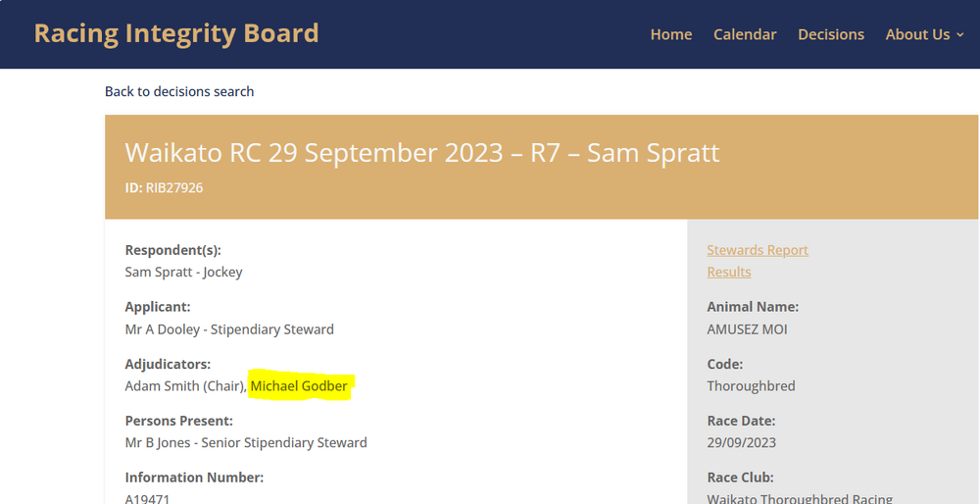
Task: Go to the Home page
Action: click(x=671, y=34)
